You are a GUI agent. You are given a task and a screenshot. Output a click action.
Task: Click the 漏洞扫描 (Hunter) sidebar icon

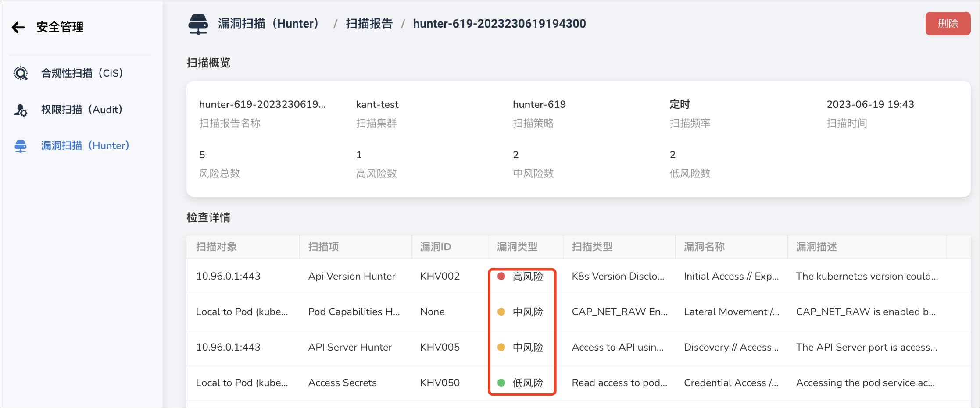click(x=21, y=146)
